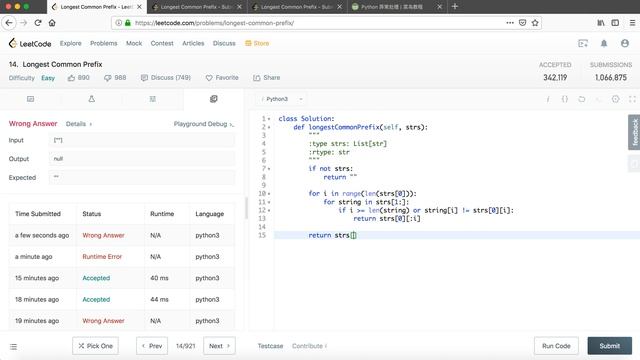Open the Explore menu item
The image size is (640, 360).
71,43
